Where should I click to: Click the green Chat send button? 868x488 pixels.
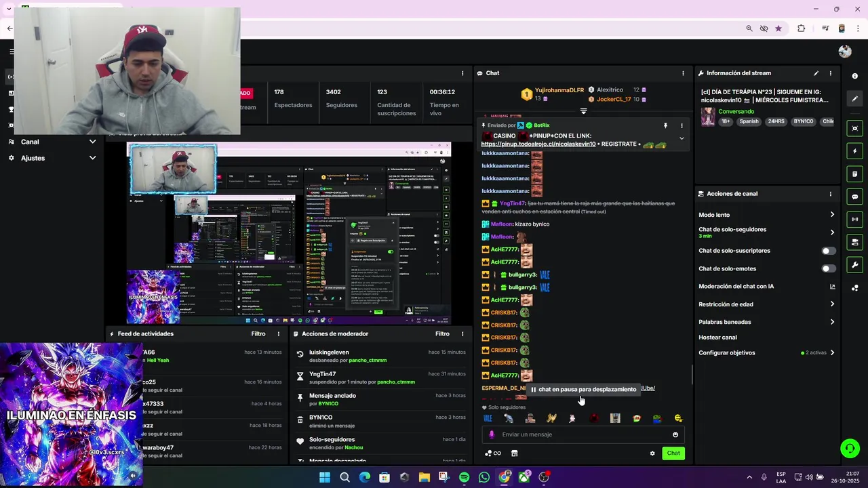[673, 453]
